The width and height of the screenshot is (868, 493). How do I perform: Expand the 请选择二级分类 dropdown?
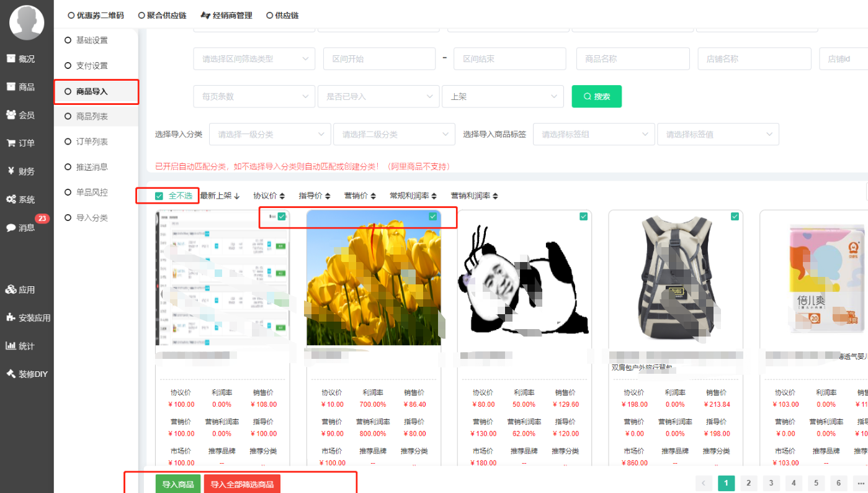pyautogui.click(x=394, y=134)
